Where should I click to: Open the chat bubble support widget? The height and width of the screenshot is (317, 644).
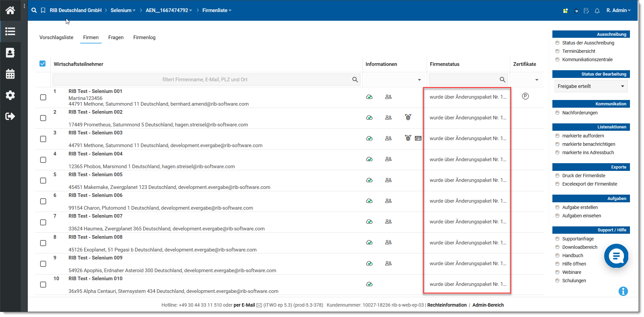616,256
